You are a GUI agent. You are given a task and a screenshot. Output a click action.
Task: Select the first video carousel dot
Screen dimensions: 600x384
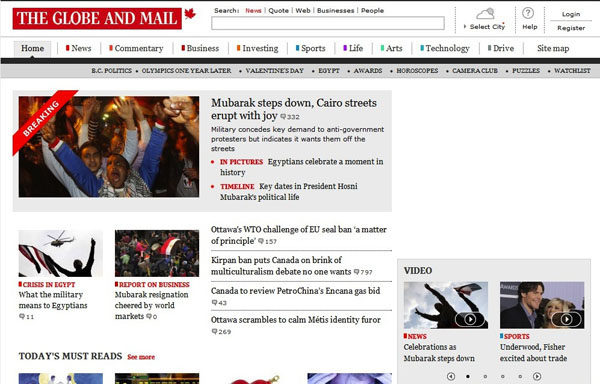[468, 376]
